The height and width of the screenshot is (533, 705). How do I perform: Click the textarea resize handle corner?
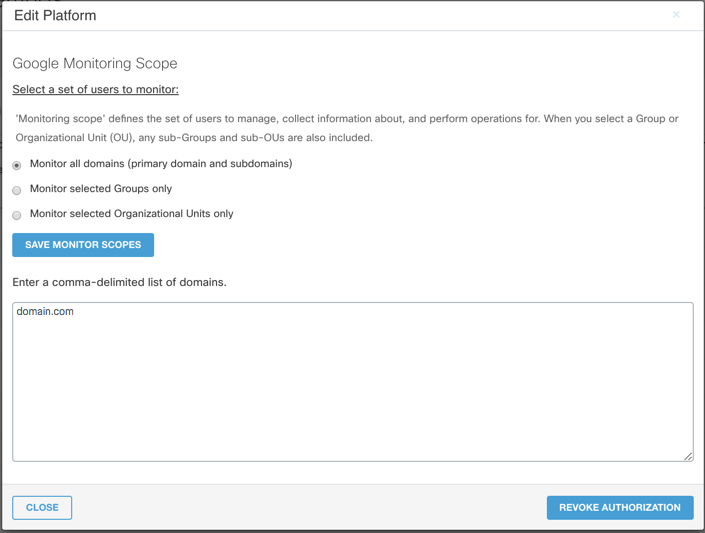688,456
